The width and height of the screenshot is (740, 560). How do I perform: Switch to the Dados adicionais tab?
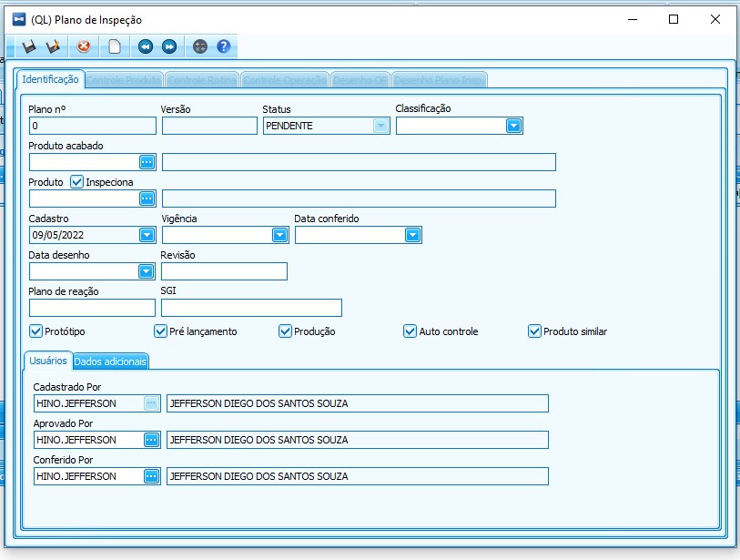tap(110, 361)
